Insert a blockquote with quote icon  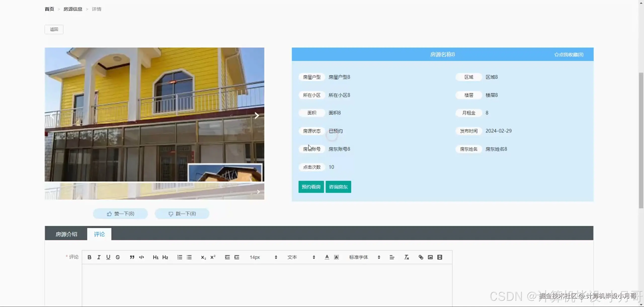132,257
